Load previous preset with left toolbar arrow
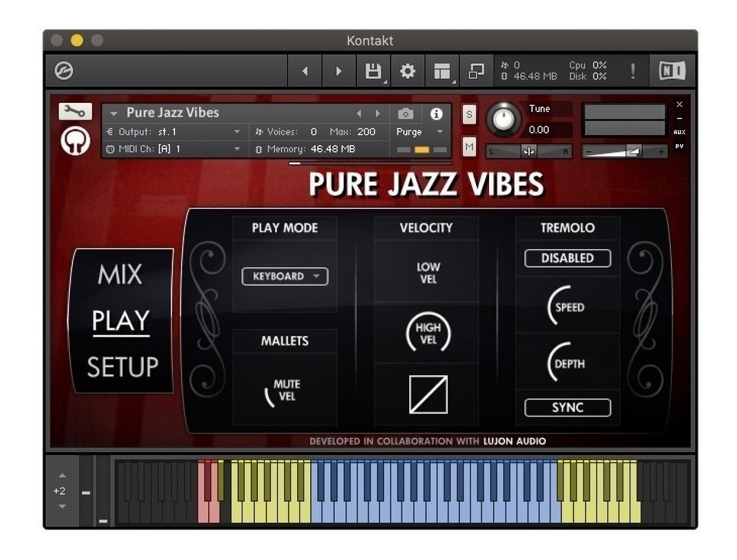Image resolution: width=737 pixels, height=560 pixels. pos(305,71)
